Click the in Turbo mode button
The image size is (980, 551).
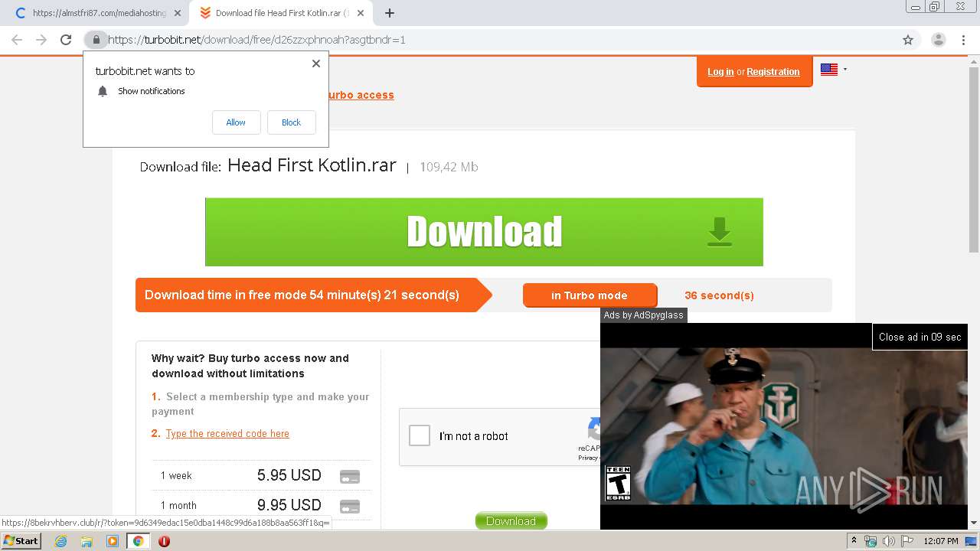590,295
